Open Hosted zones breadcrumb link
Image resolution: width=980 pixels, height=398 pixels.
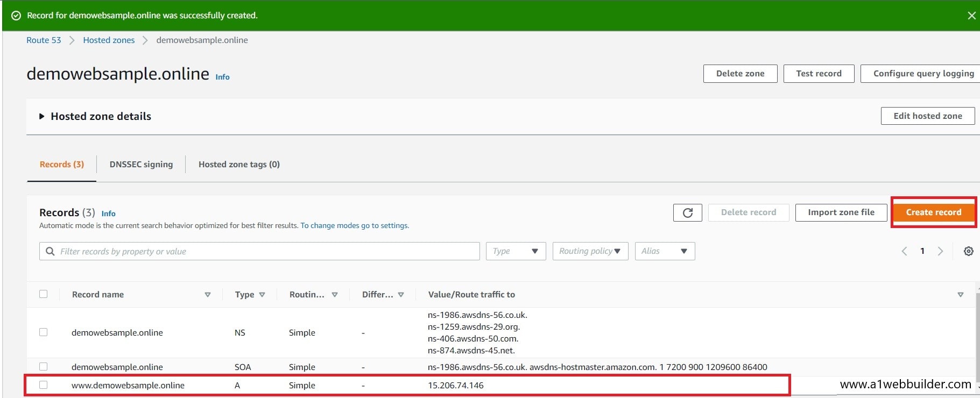coord(109,40)
